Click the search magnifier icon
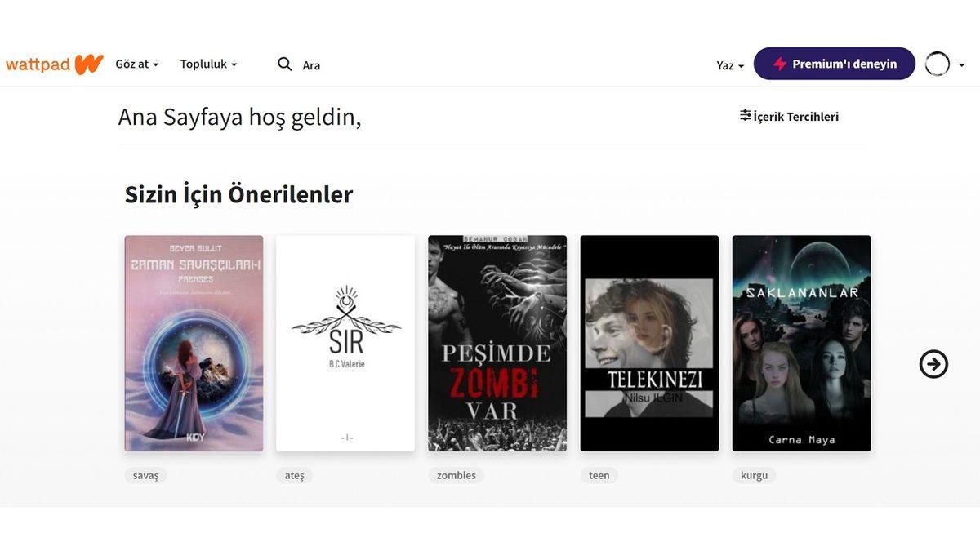 click(284, 63)
